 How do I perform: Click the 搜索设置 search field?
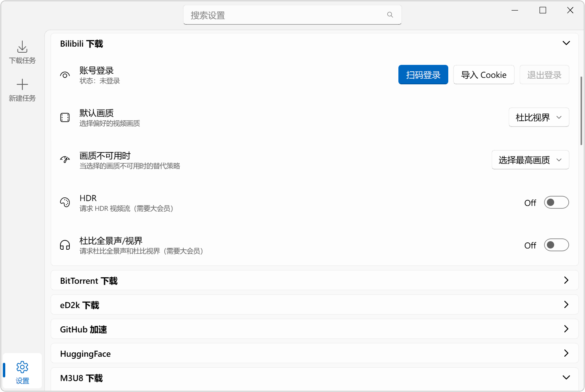point(292,15)
